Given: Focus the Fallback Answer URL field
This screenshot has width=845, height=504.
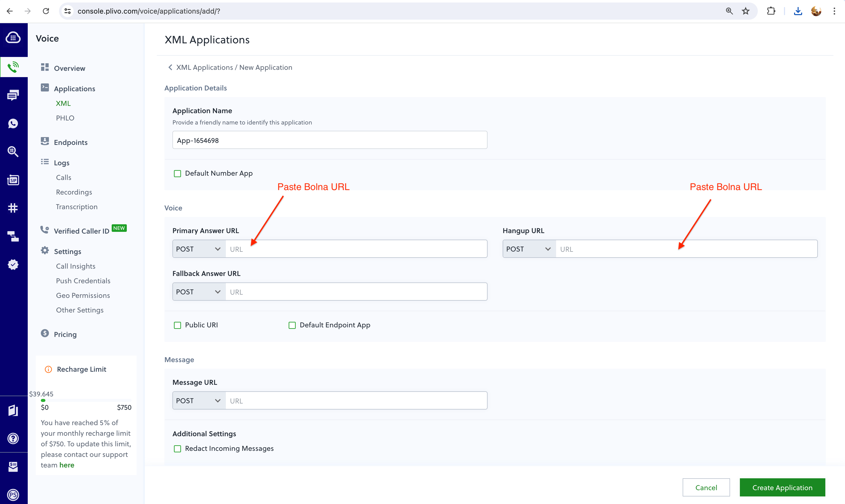Looking at the screenshot, I should coord(356,292).
